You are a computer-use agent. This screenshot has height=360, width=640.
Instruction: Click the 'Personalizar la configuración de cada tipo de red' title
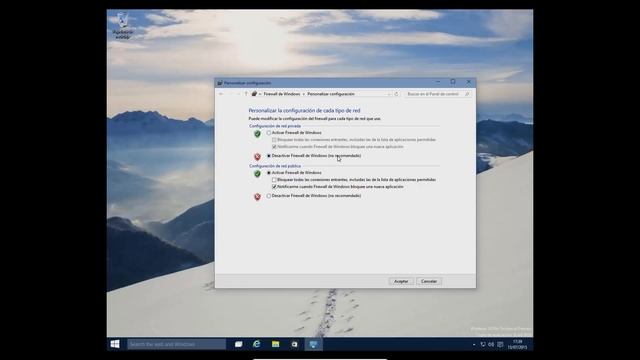click(304, 110)
